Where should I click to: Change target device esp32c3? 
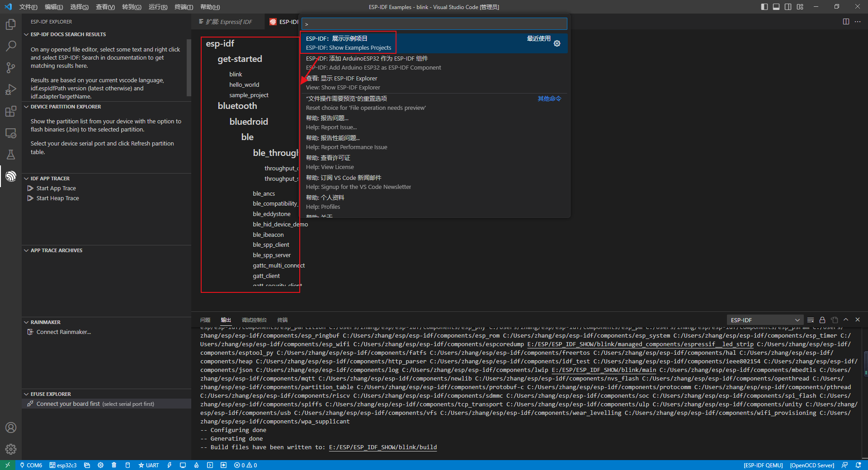pos(63,465)
